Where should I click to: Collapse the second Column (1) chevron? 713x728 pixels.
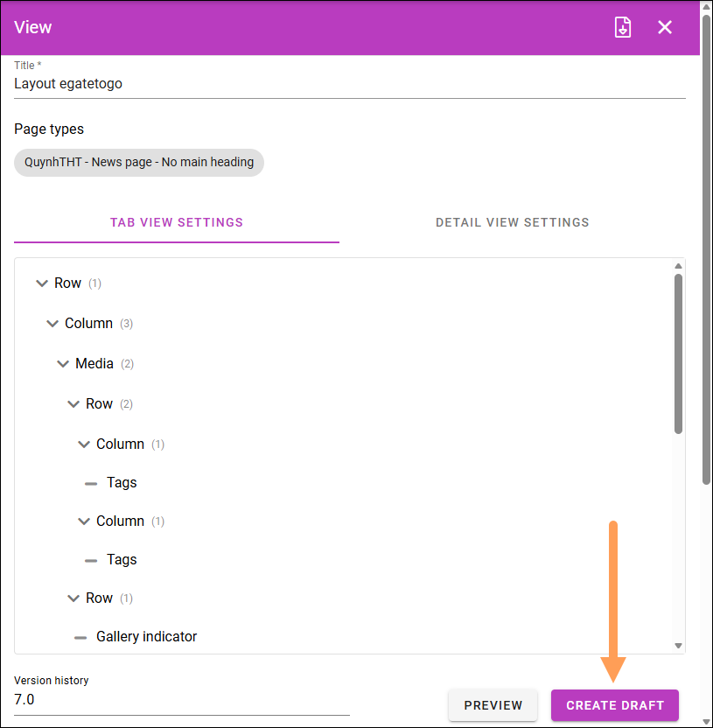tap(84, 521)
